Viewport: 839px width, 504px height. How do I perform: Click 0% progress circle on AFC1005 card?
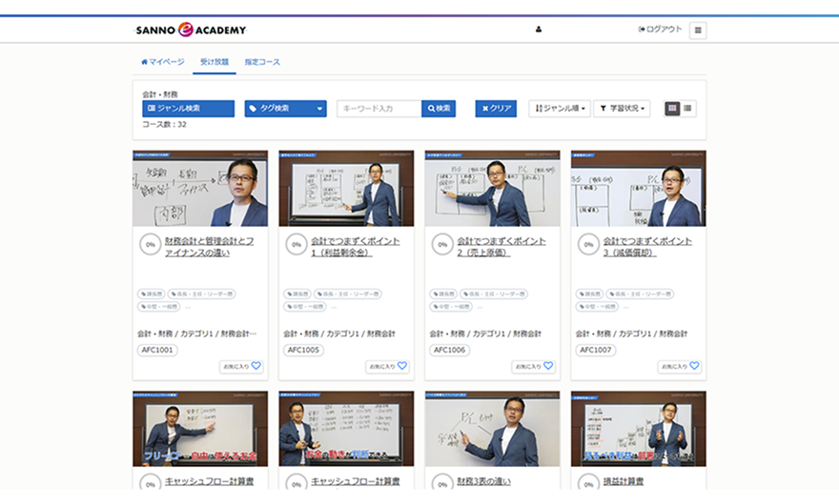tap(296, 246)
